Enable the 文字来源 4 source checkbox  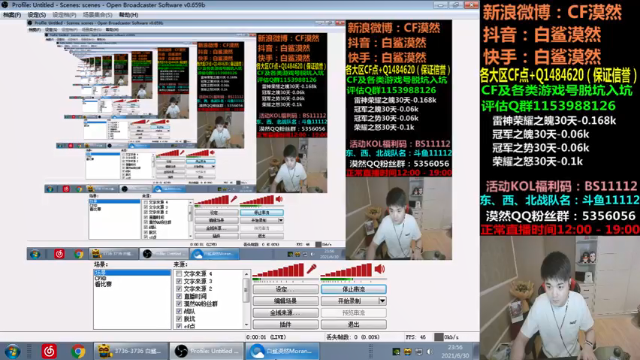click(x=179, y=274)
